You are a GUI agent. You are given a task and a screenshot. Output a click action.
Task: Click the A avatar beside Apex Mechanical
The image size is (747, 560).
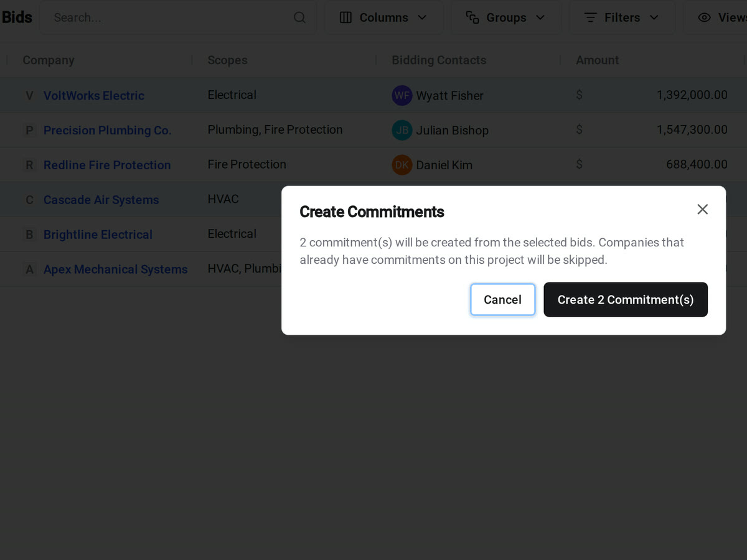point(29,269)
